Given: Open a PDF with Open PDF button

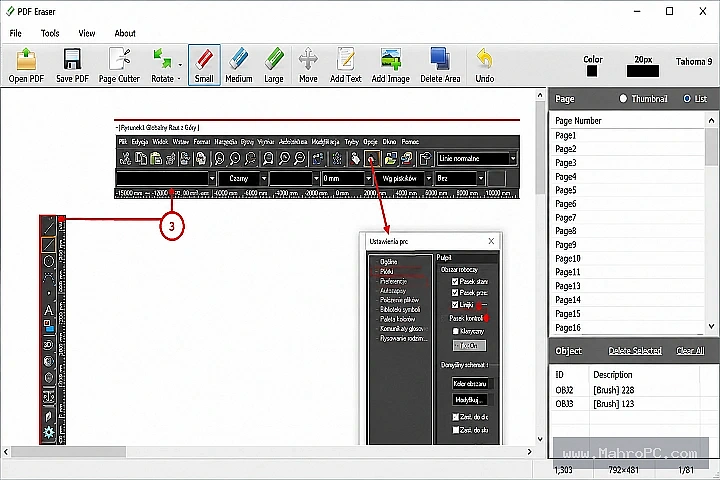Looking at the screenshot, I should 26,65.
